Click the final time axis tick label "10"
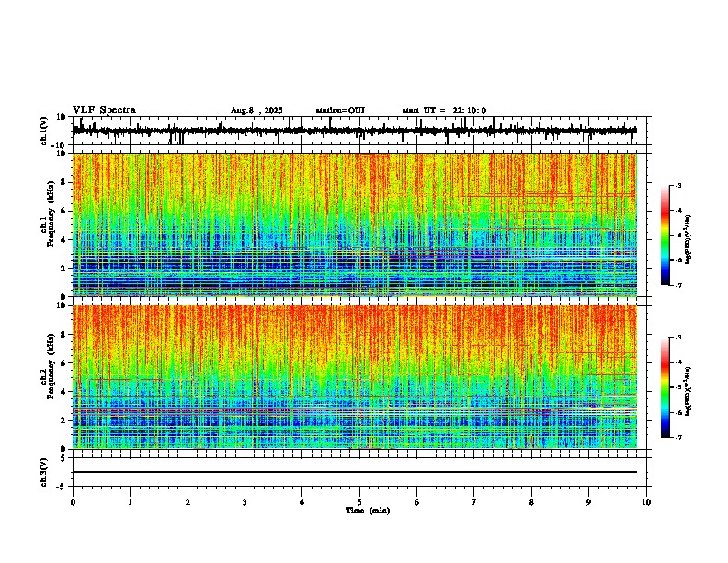The width and height of the screenshot is (728, 563). point(646,502)
